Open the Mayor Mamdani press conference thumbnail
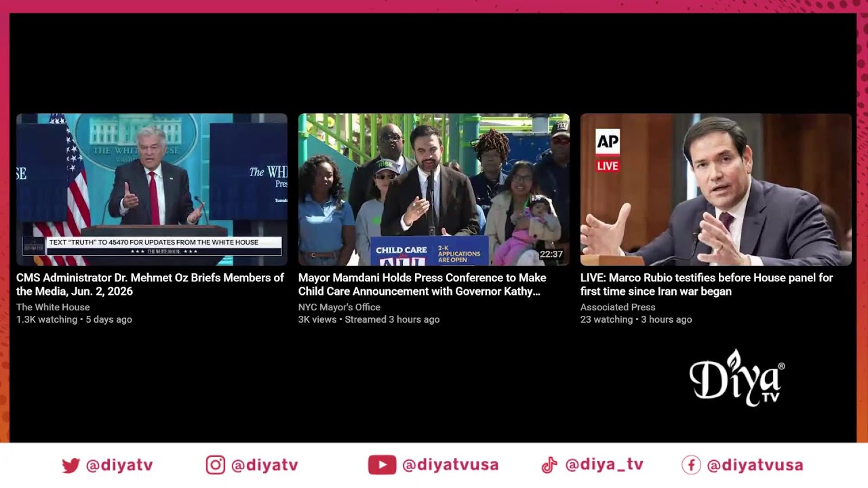868x488 pixels. [434, 189]
